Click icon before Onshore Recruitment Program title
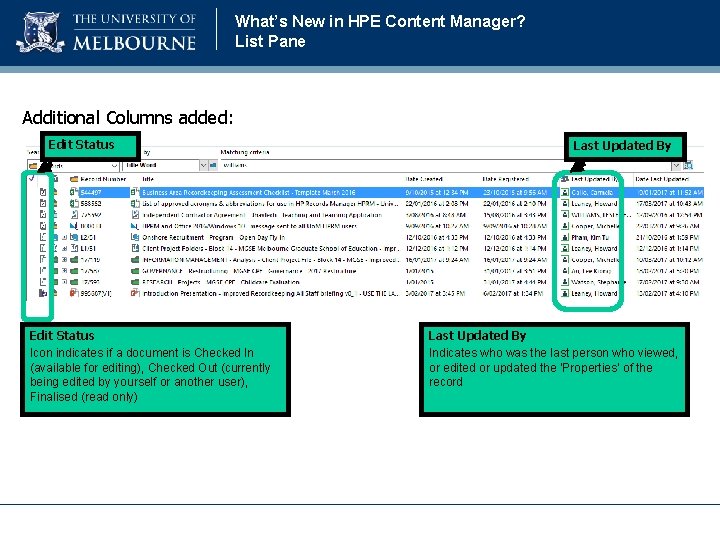Screen dimensions: 720x540 135,237
